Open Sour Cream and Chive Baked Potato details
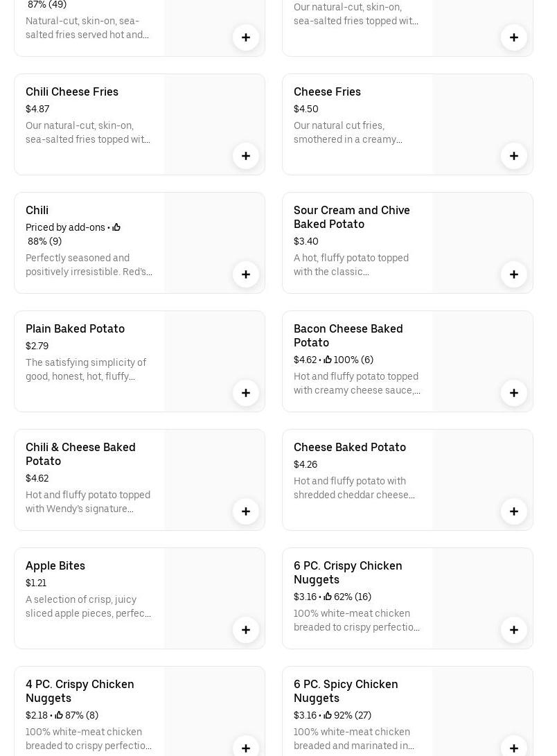The image size is (557, 756). pyautogui.click(x=351, y=217)
